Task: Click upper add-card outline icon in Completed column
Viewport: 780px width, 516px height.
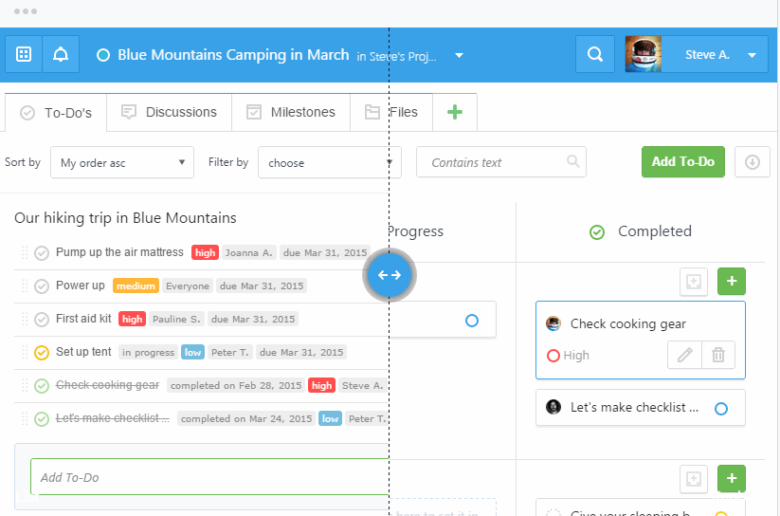Action: pos(693,281)
